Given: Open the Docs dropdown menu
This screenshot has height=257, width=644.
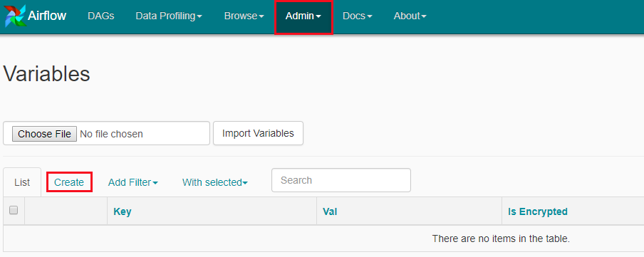Looking at the screenshot, I should (358, 16).
